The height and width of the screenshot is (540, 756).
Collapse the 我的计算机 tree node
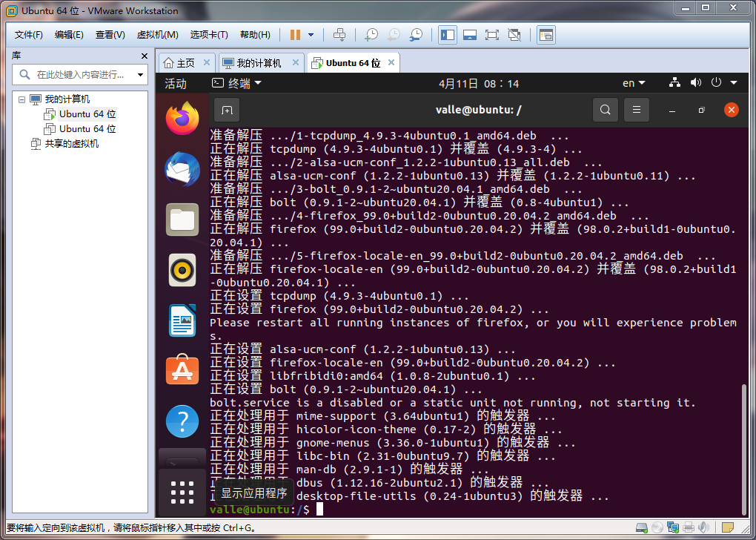click(21, 99)
